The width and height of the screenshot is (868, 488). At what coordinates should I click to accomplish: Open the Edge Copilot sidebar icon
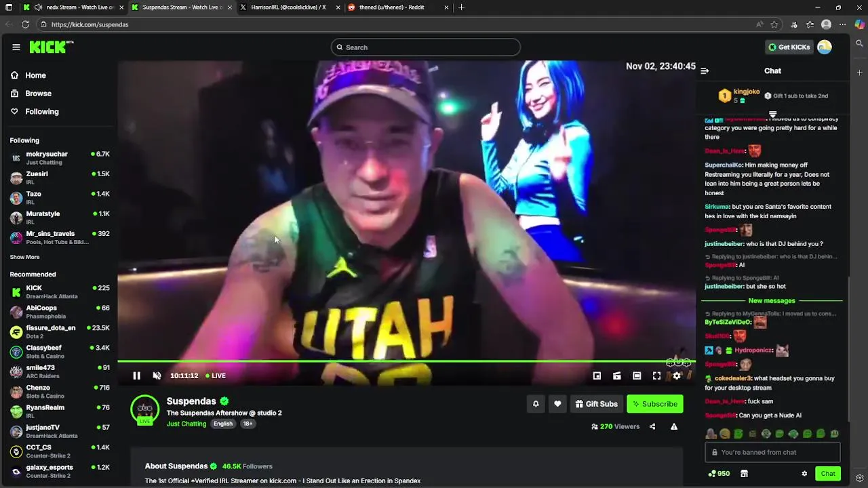[x=859, y=24]
